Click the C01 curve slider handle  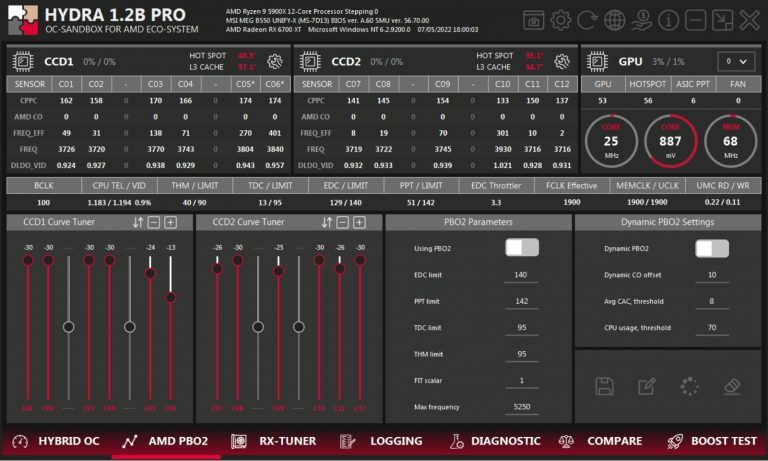[x=28, y=260]
